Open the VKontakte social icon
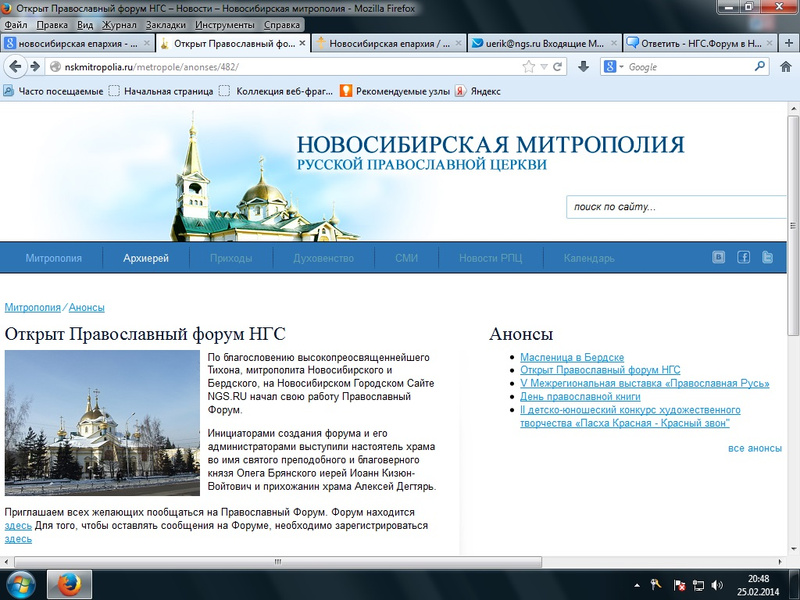800x600 pixels. pyautogui.click(x=718, y=257)
